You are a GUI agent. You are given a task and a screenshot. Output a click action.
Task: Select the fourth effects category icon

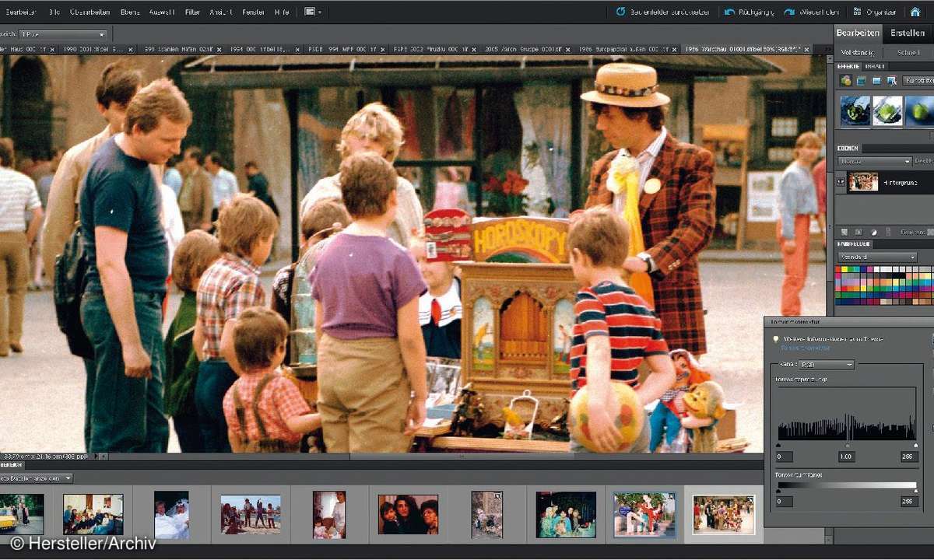pyautogui.click(x=892, y=80)
